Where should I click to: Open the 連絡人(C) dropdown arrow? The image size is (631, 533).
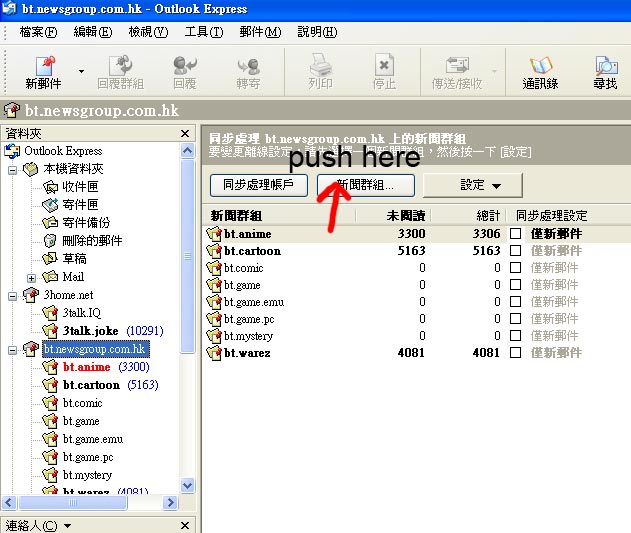(x=67, y=526)
